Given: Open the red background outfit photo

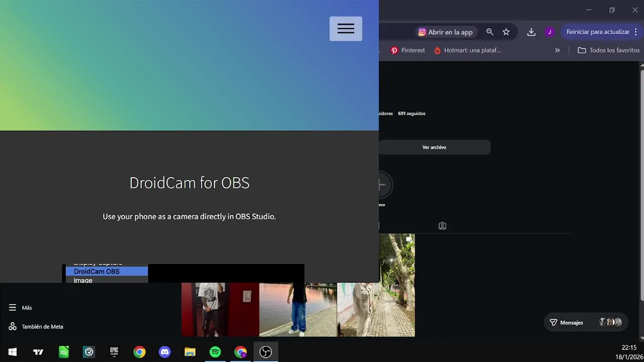Looking at the screenshot, I should tap(220, 310).
